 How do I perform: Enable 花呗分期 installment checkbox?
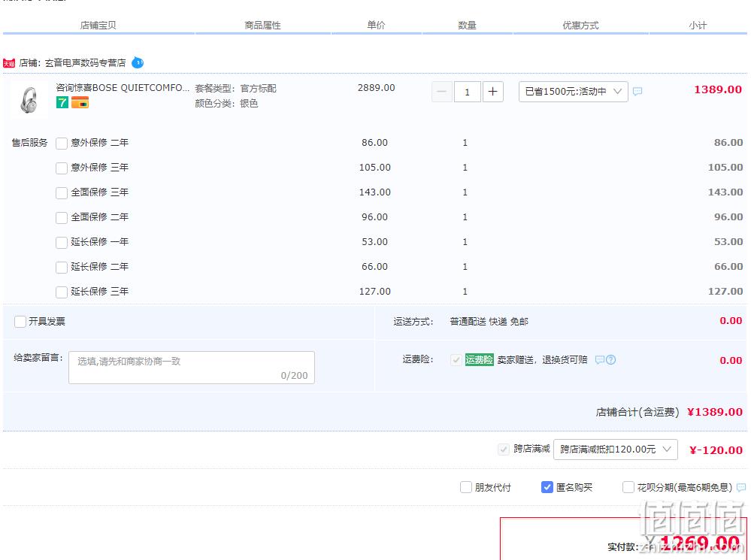(628, 488)
